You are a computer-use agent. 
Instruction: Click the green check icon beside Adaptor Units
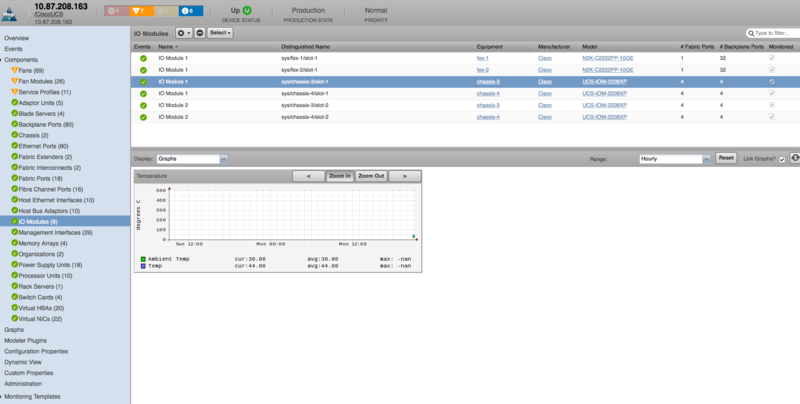[x=14, y=103]
